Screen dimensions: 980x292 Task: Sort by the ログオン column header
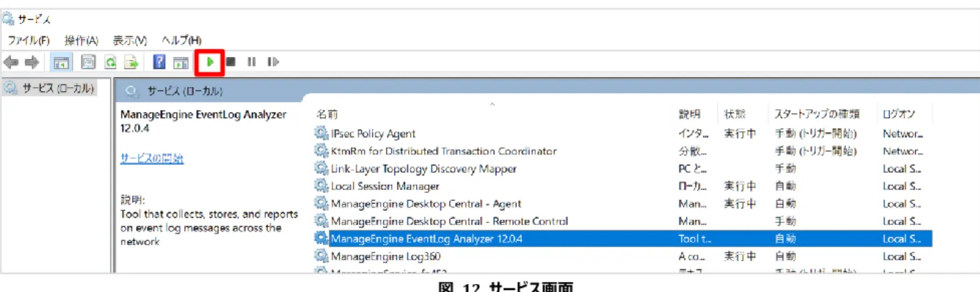pyautogui.click(x=899, y=115)
